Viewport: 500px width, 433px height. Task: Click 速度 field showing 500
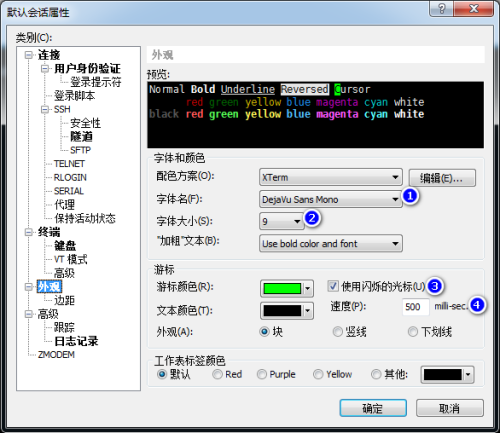click(416, 306)
